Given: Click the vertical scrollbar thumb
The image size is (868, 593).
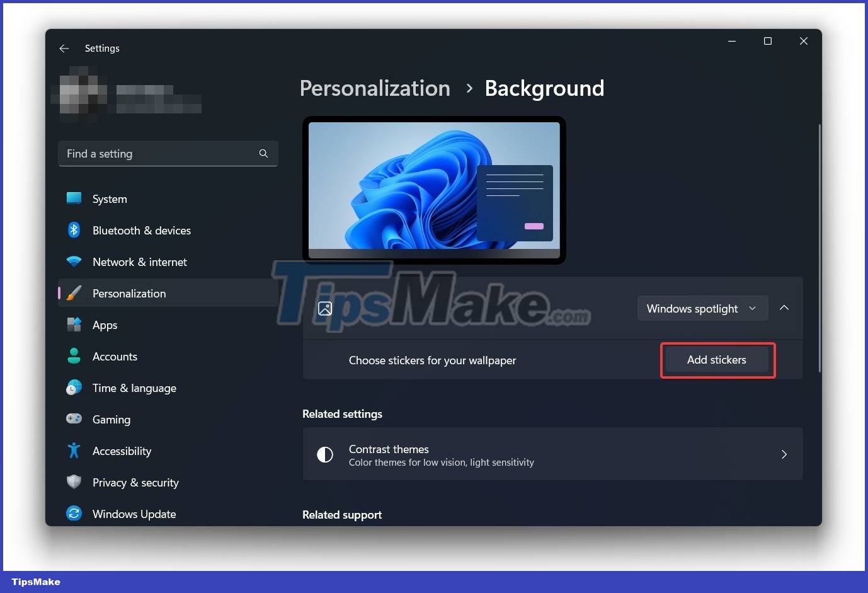Looking at the screenshot, I should pyautogui.click(x=819, y=248).
